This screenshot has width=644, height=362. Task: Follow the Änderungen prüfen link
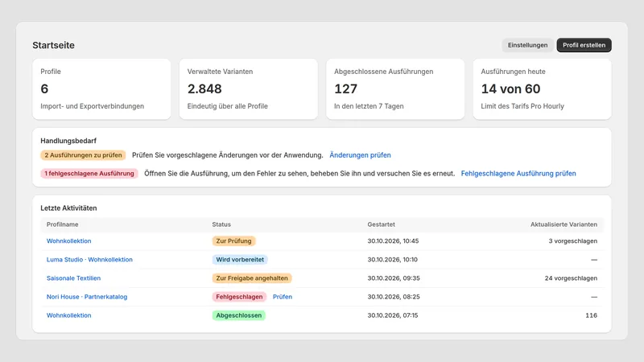(360, 155)
